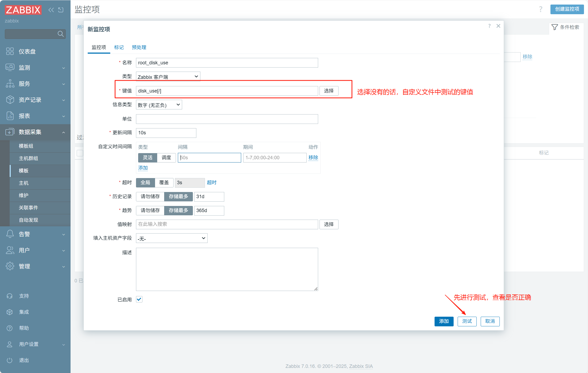Viewport: 588px width, 373px height.
Task: Select 请勿储存 for 历史记录
Action: click(150, 197)
